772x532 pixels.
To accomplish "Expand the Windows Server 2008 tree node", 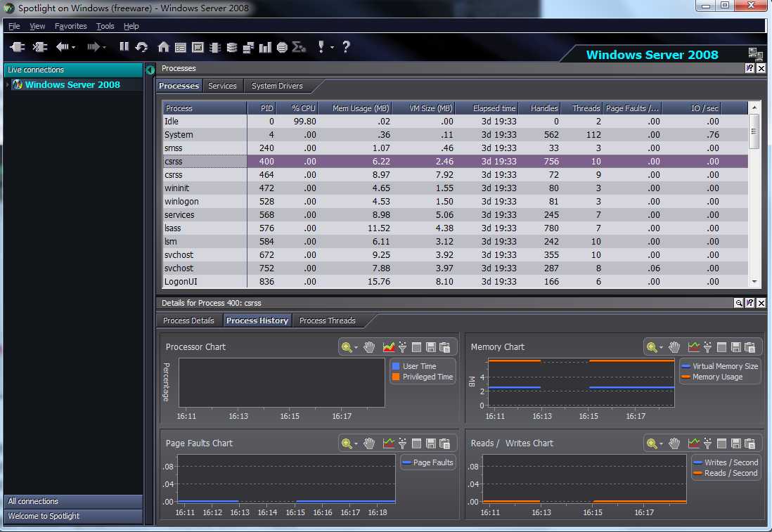I will 8,84.
